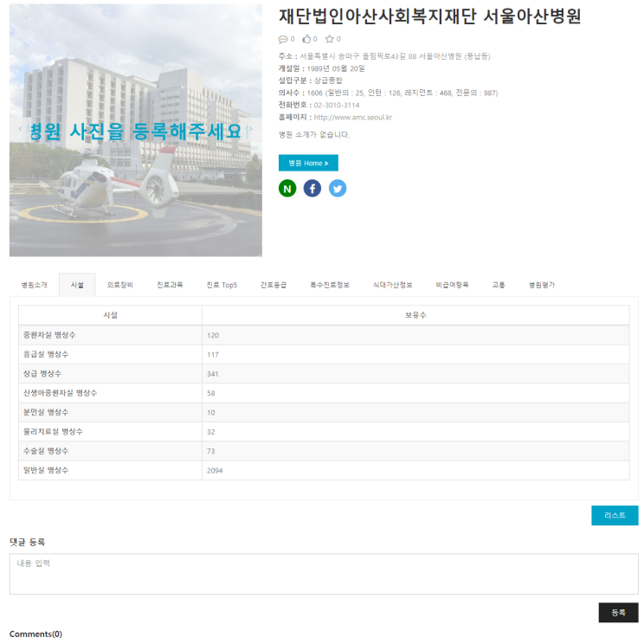Go to the 진료 Top5 tab
The width and height of the screenshot is (644, 644).
point(222,285)
